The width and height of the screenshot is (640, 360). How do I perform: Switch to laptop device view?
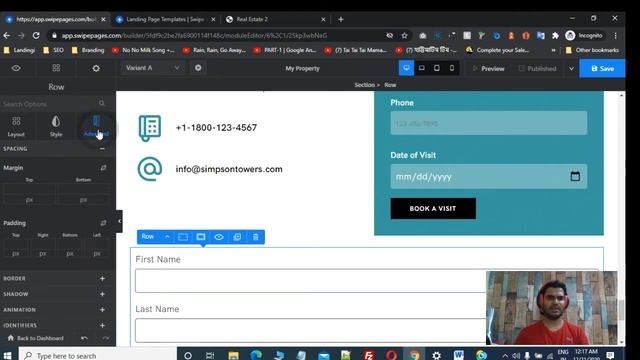point(422,68)
